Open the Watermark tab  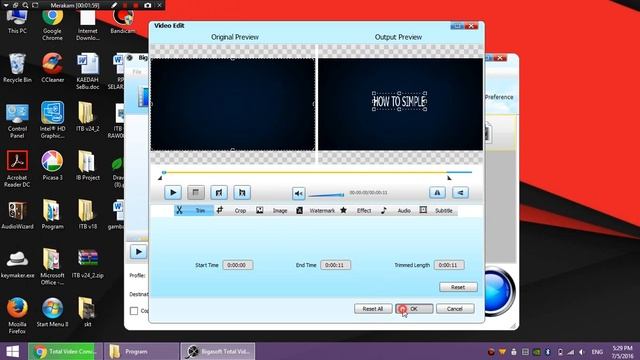coord(316,211)
